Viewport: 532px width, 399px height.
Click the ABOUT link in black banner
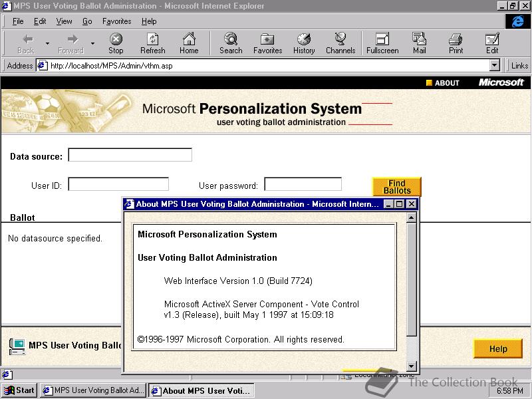tap(443, 82)
